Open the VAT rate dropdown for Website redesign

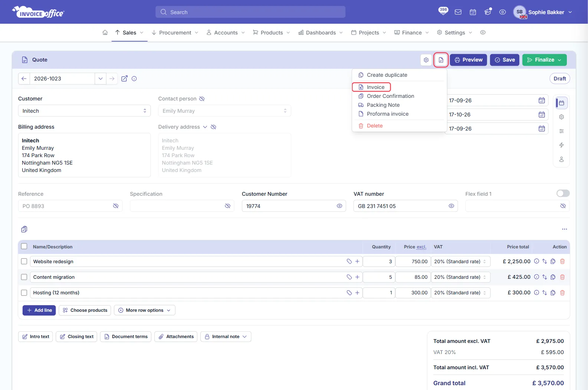point(461,261)
